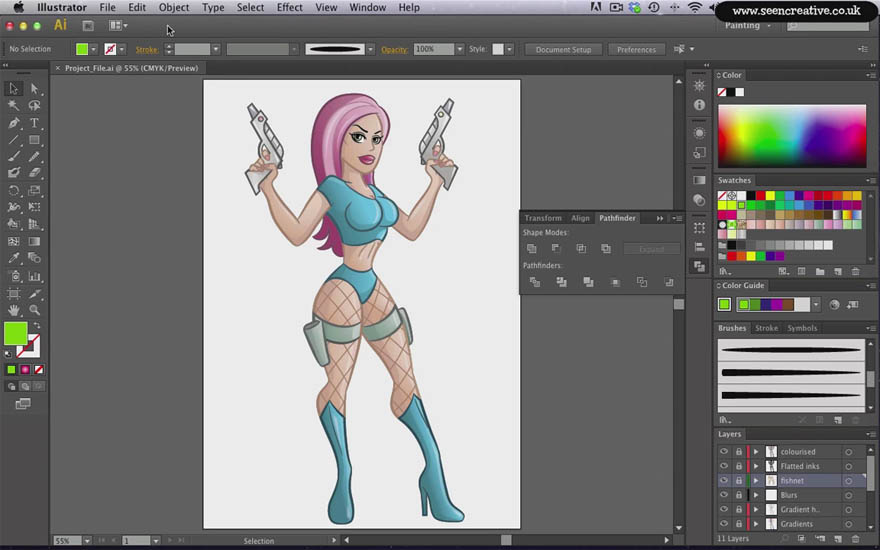Switch to the Align tab

click(580, 218)
